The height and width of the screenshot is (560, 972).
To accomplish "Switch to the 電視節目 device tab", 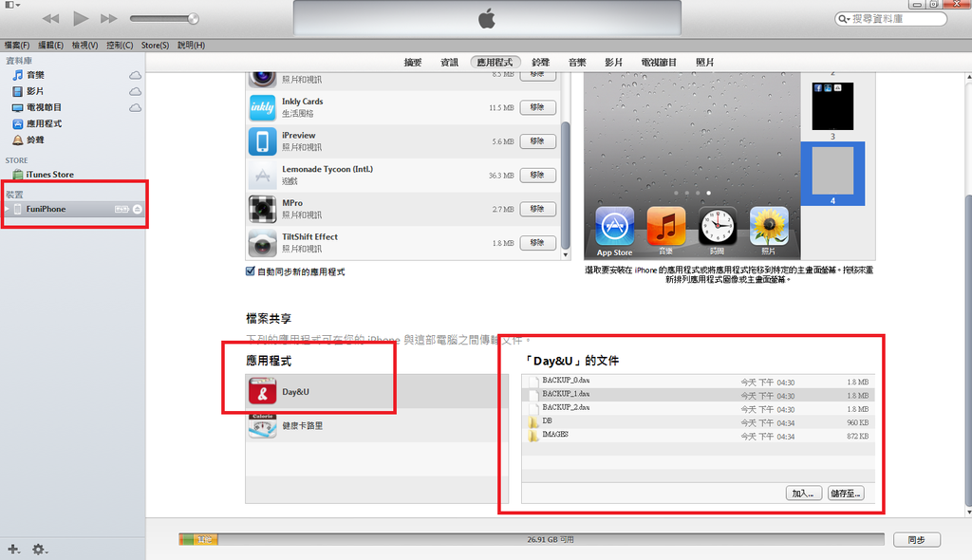I will (659, 62).
